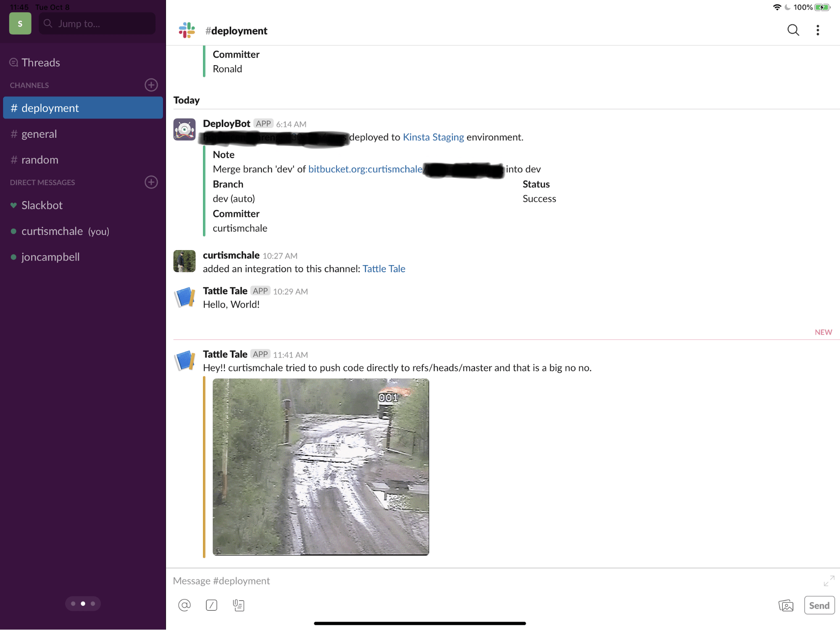
Task: Open the photo picker icon near Send
Action: [x=786, y=606]
